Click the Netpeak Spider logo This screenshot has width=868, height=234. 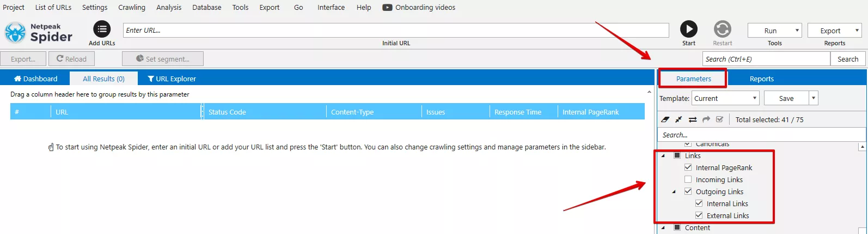pyautogui.click(x=39, y=33)
